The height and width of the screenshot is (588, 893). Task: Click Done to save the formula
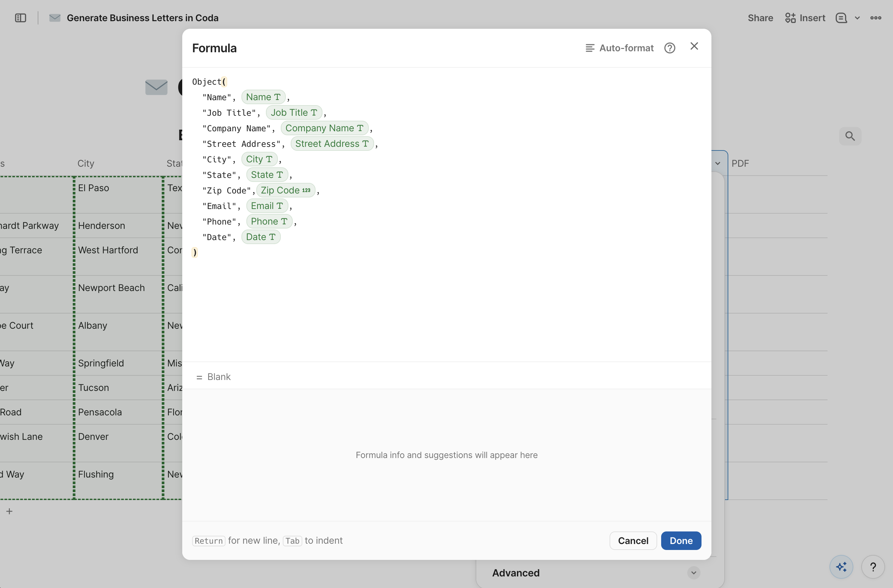(x=681, y=541)
